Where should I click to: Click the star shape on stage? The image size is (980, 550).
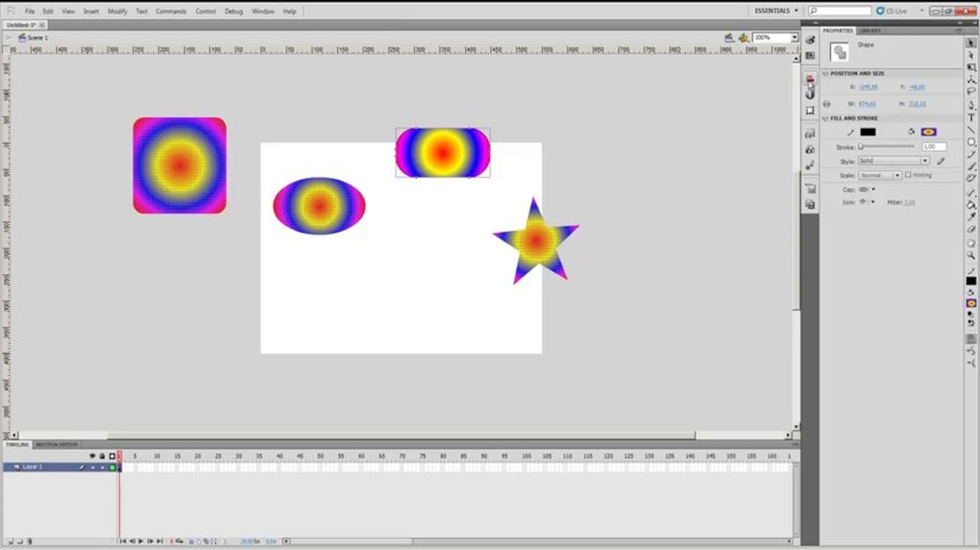coord(536,241)
